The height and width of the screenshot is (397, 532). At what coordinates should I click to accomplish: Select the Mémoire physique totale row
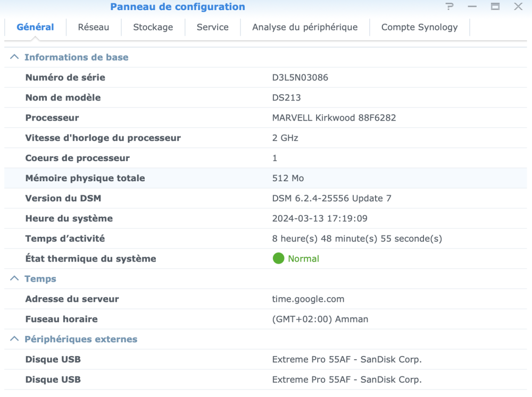click(x=85, y=179)
